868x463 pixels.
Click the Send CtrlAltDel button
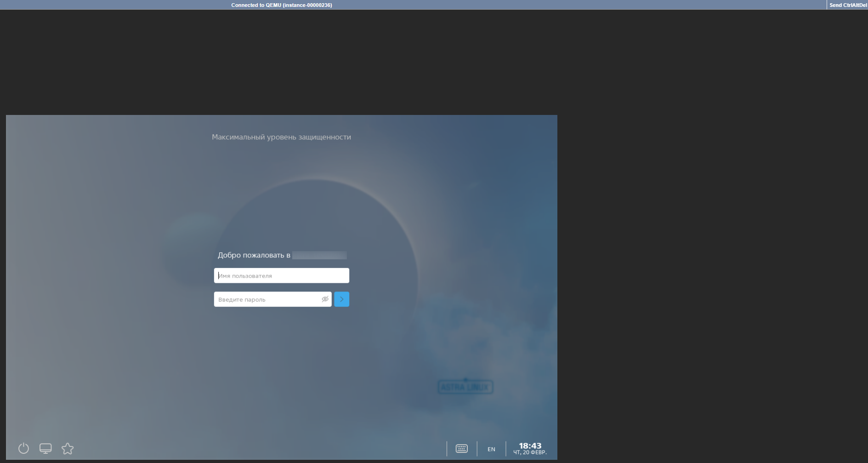pyautogui.click(x=848, y=5)
